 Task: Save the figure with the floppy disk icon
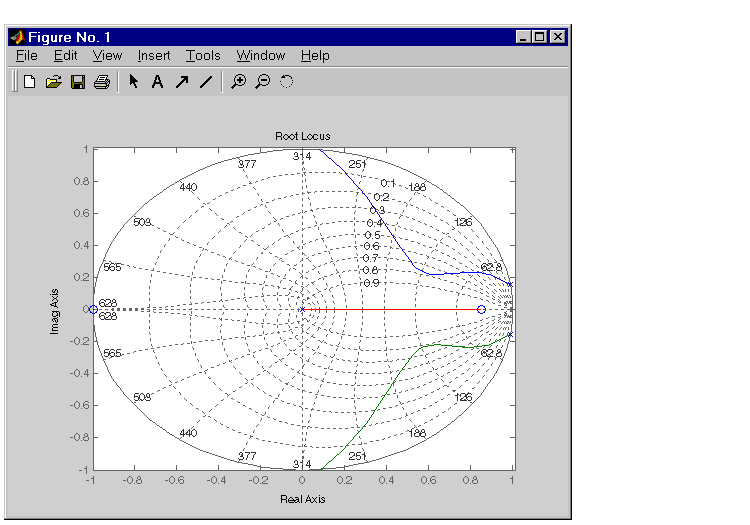coord(78,82)
